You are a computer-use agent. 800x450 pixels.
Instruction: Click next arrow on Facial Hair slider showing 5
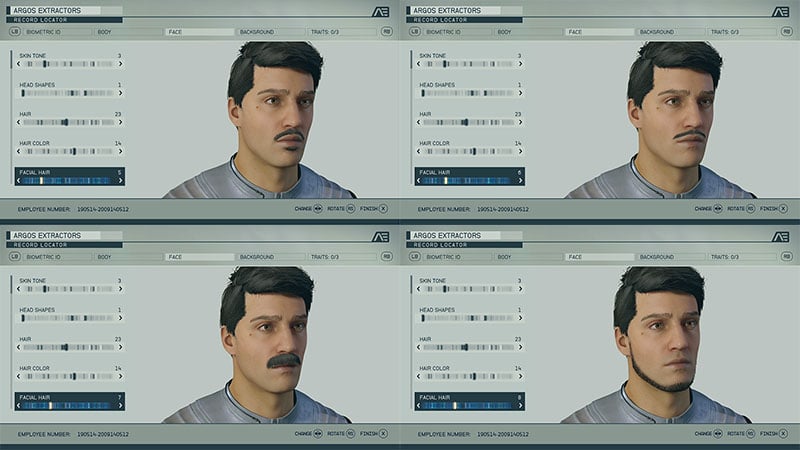pos(120,180)
